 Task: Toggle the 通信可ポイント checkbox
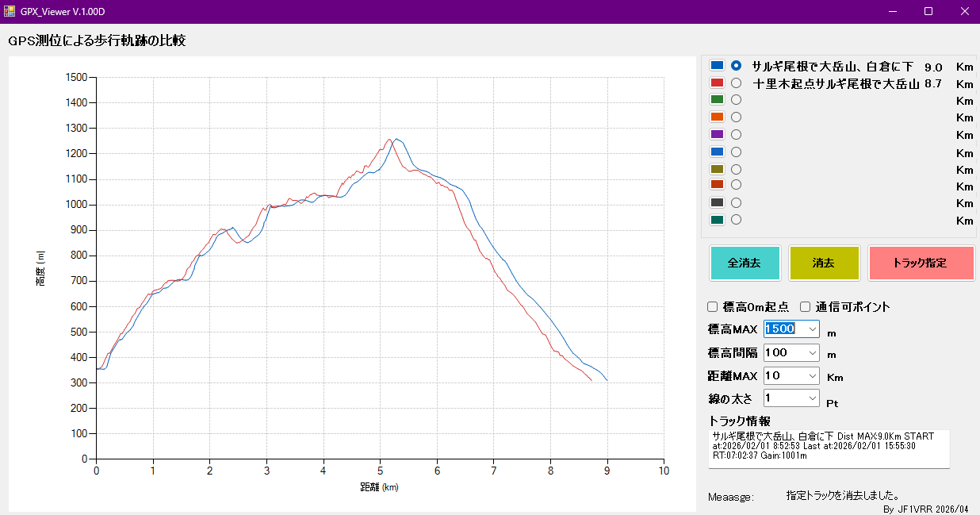[x=805, y=307]
